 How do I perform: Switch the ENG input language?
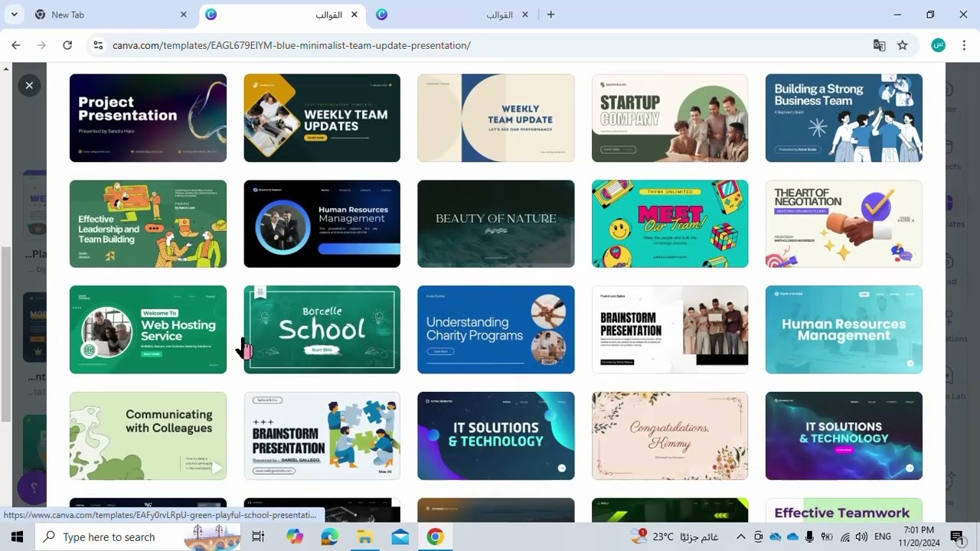pyautogui.click(x=882, y=537)
